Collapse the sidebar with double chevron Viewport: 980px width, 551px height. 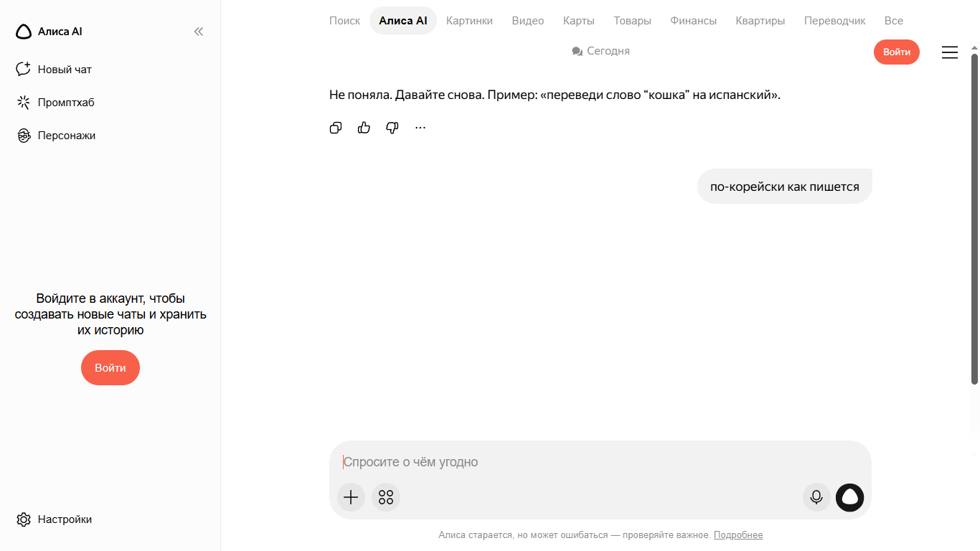pos(199,32)
